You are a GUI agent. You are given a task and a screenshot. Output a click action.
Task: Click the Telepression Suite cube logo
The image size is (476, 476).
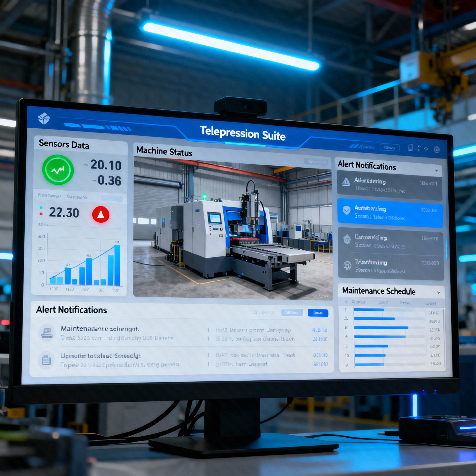click(44, 118)
